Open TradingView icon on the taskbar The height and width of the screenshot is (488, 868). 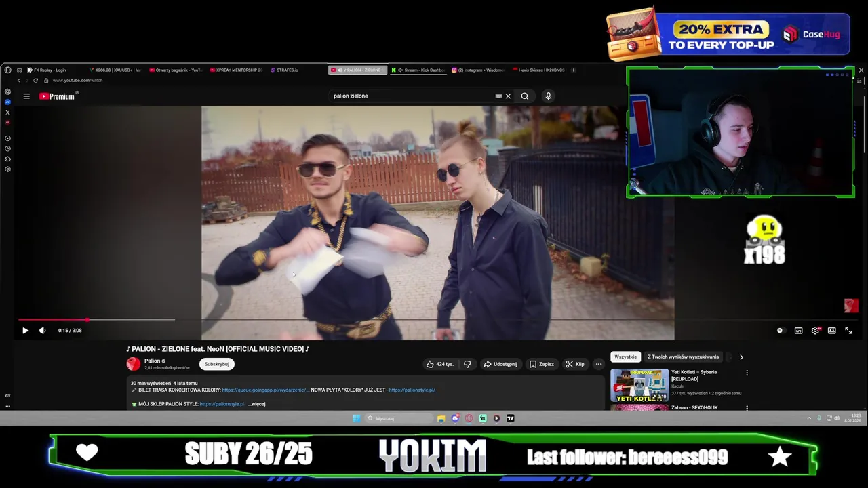pos(511,418)
